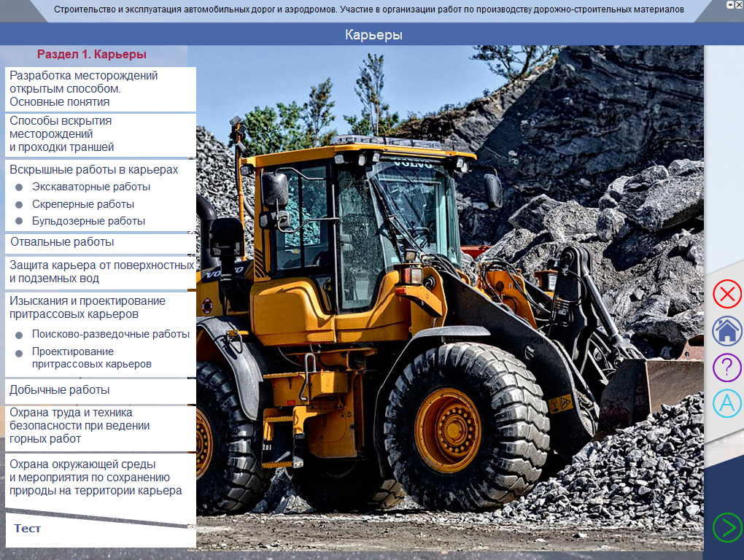Screen dimensions: 744x560
Task: Select 'Скреперные работы' subtopic
Action: click(83, 204)
